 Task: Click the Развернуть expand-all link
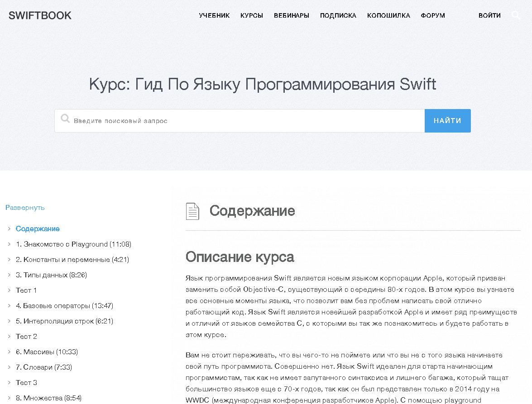pos(25,208)
